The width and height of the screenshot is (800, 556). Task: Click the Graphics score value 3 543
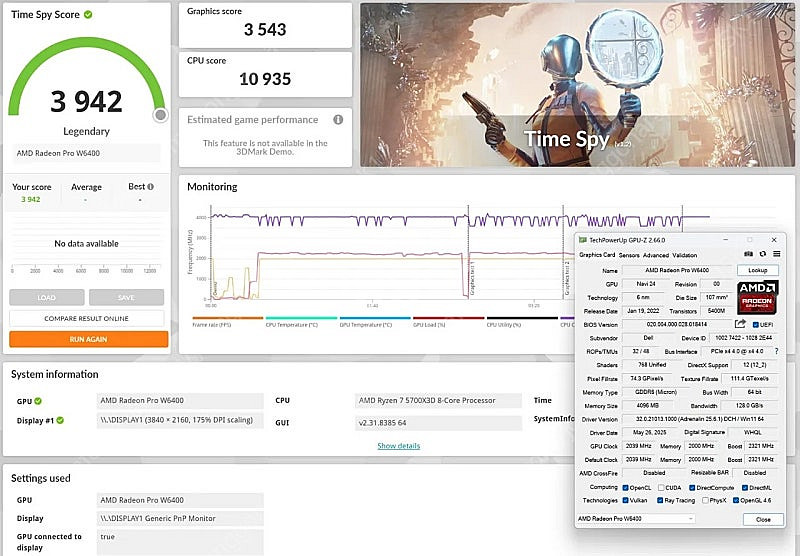tap(265, 30)
